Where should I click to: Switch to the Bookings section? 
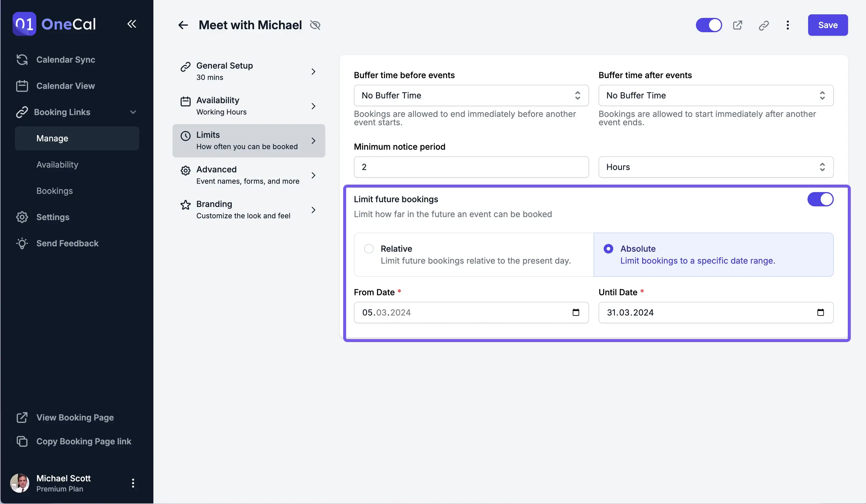[54, 191]
